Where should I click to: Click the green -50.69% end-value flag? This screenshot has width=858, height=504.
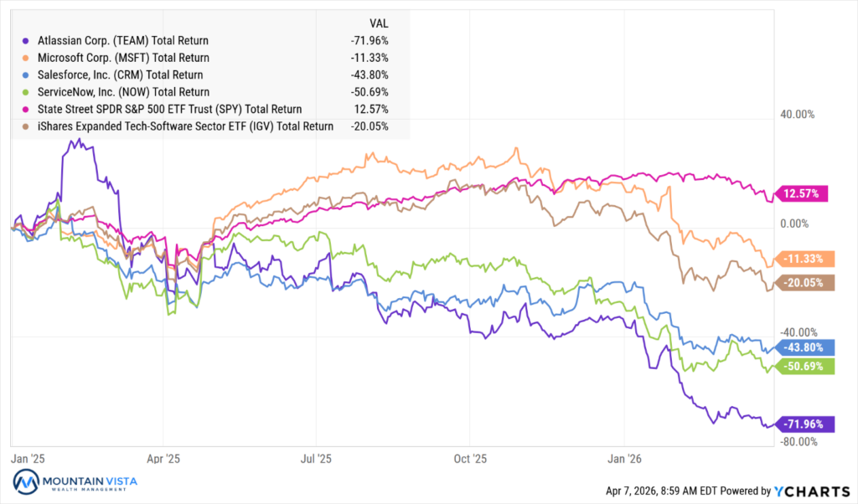pos(803,366)
